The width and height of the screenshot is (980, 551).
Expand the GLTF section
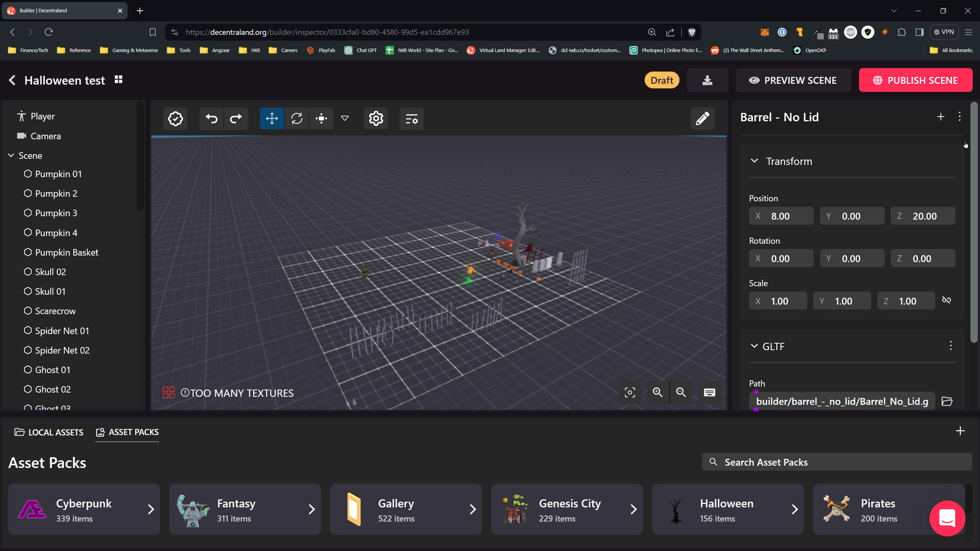point(755,346)
